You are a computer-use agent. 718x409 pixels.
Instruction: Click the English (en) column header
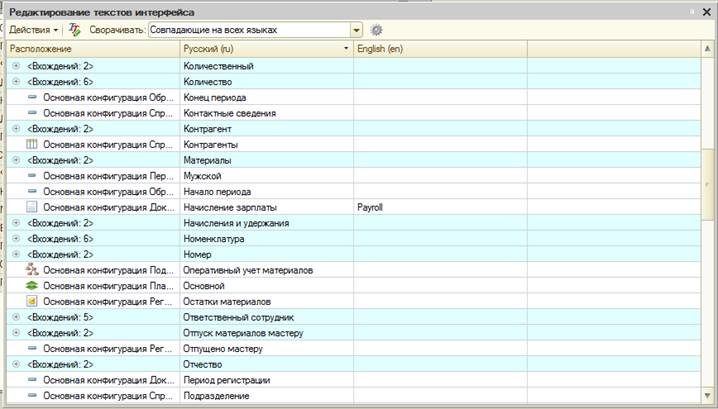click(x=440, y=49)
